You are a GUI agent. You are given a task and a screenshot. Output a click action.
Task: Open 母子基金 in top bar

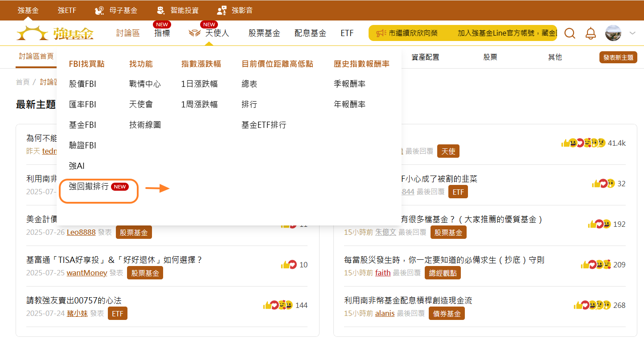click(117, 10)
